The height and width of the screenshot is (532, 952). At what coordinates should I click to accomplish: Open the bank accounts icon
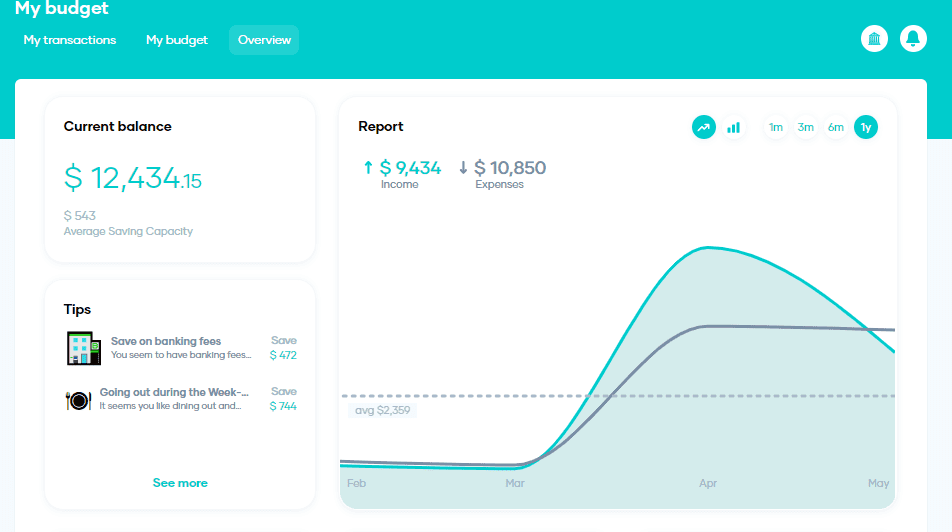click(874, 39)
